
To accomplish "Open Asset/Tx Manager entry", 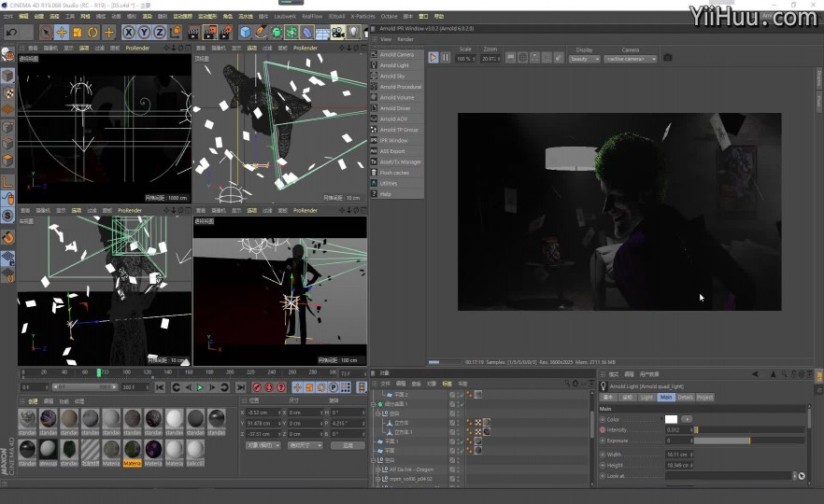I will click(x=397, y=162).
